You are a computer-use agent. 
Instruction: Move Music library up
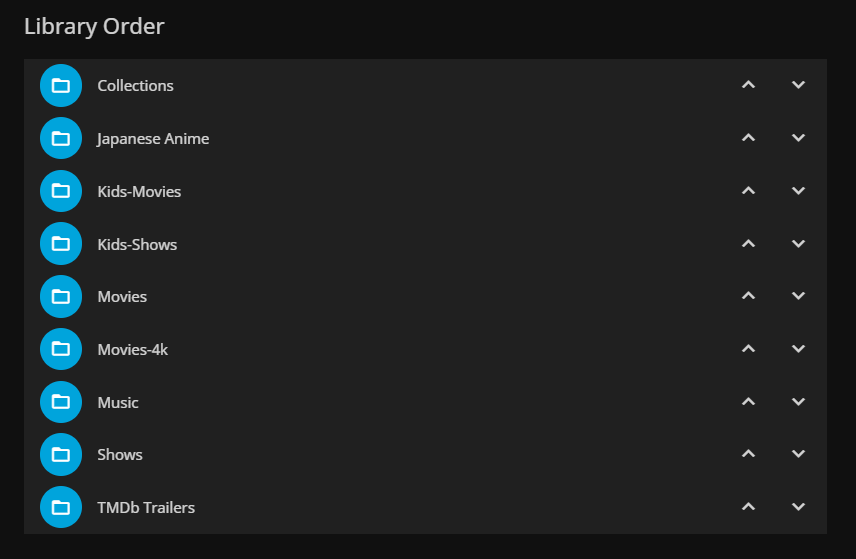tap(748, 402)
